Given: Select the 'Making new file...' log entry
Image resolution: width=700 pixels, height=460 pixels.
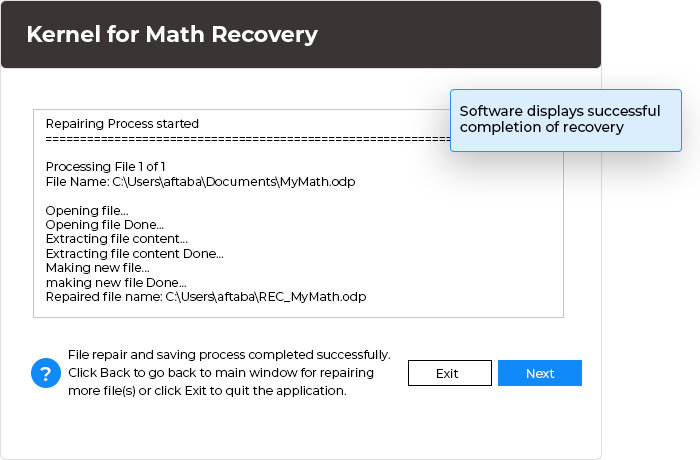Looking at the screenshot, I should [x=98, y=268].
